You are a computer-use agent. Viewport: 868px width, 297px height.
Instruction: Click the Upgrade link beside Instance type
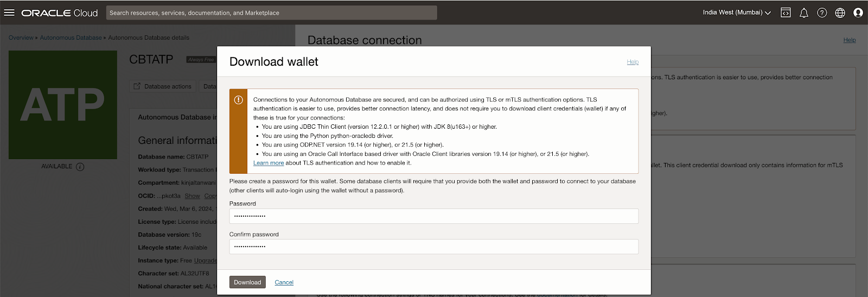[x=206, y=261]
